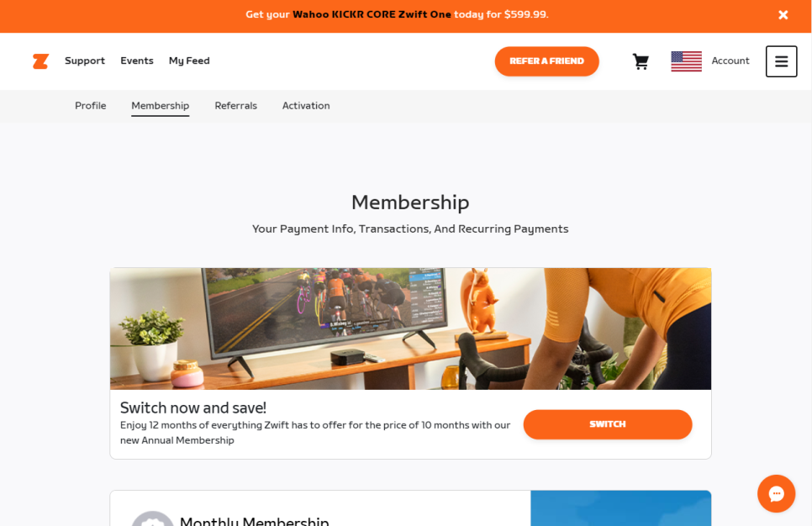The width and height of the screenshot is (812, 526).
Task: Open the hamburger menu
Action: 781,61
